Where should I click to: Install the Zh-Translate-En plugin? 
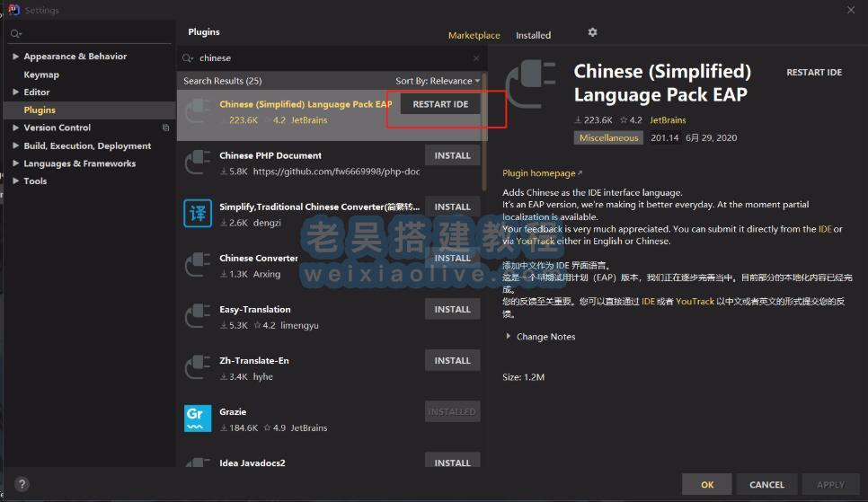452,360
